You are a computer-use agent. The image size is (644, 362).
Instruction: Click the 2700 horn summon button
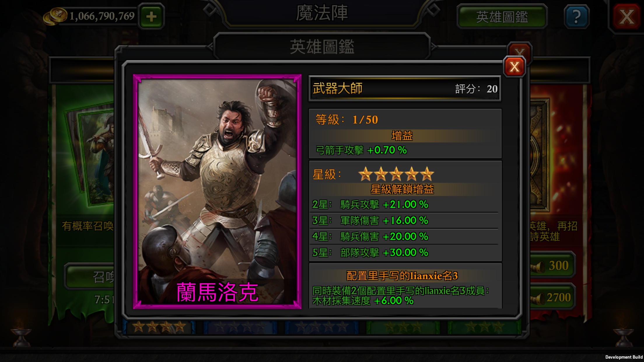coord(552,297)
